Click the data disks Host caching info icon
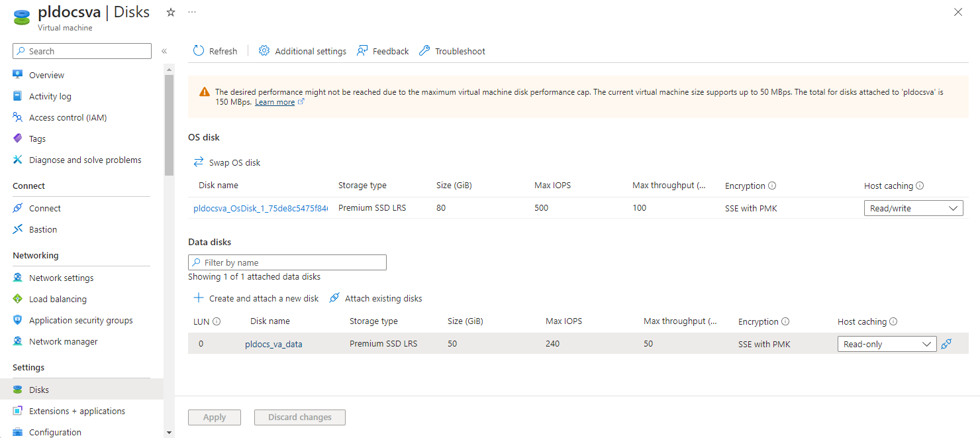 tap(893, 322)
